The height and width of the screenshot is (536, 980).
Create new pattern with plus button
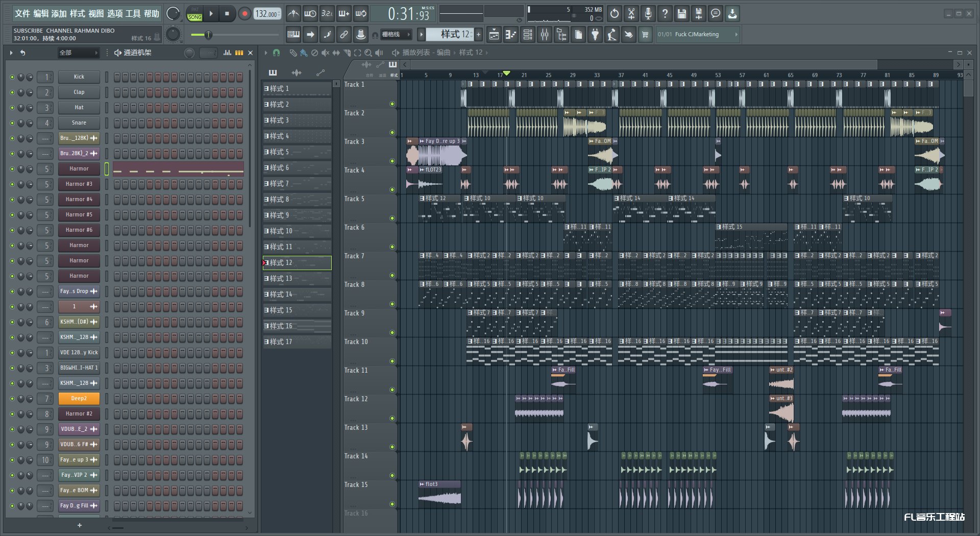pos(478,35)
